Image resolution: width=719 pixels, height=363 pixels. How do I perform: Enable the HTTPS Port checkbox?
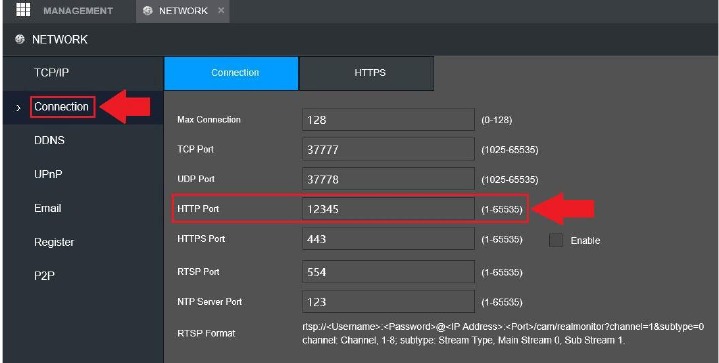(556, 240)
